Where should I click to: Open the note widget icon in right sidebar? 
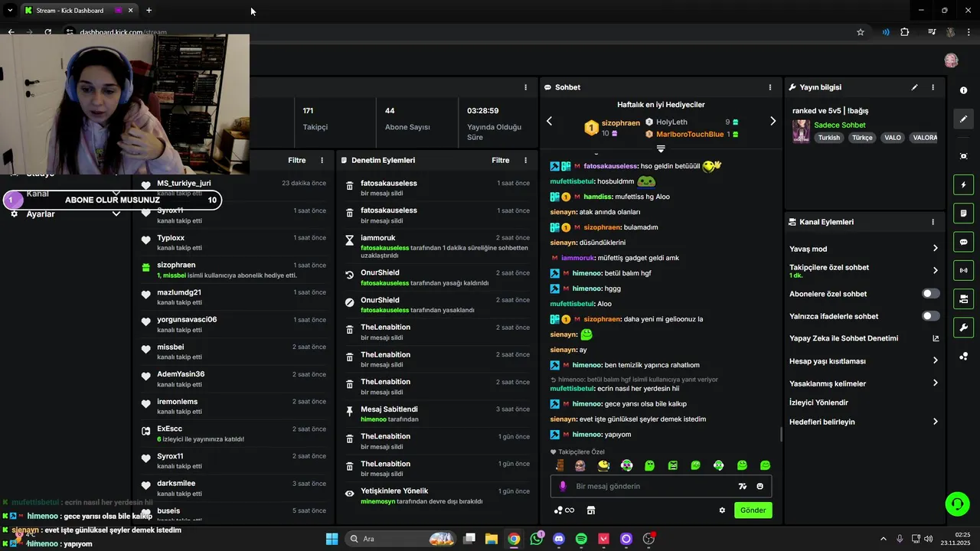963,213
